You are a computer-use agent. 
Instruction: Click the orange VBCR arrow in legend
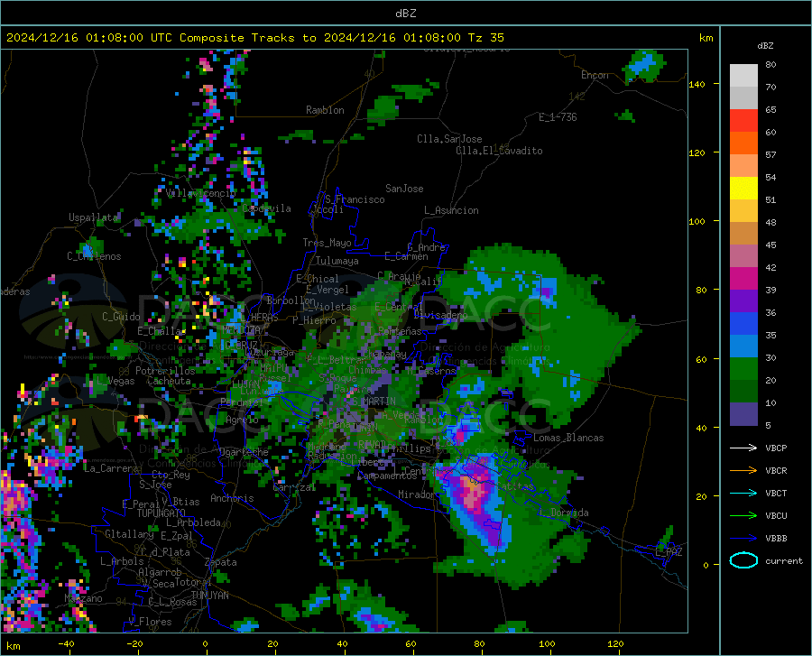pos(743,471)
